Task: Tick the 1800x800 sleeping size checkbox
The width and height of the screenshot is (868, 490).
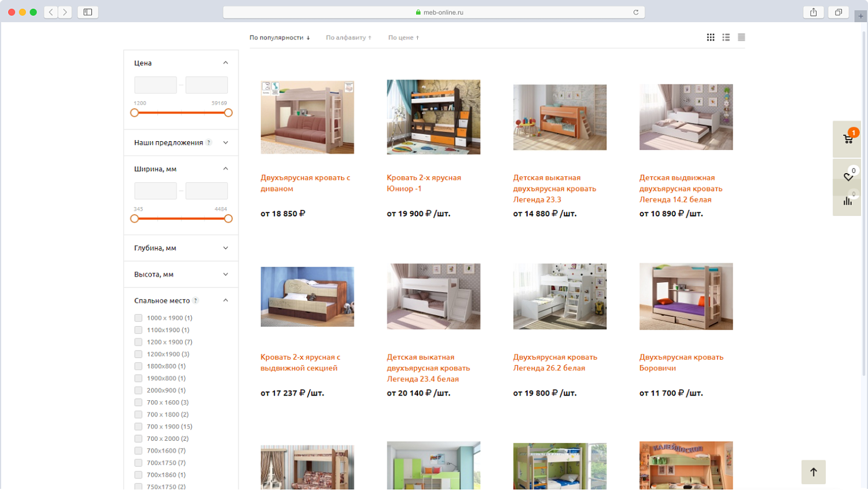Action: (x=138, y=366)
